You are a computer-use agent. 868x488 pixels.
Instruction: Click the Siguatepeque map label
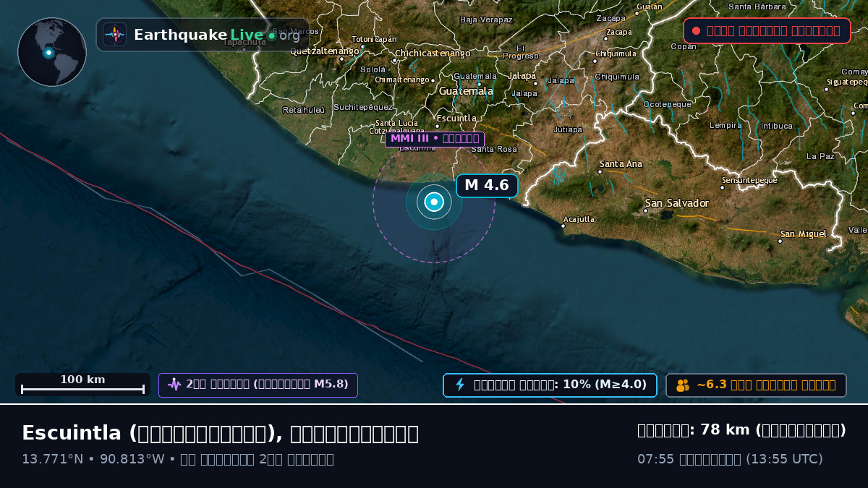pos(847,82)
